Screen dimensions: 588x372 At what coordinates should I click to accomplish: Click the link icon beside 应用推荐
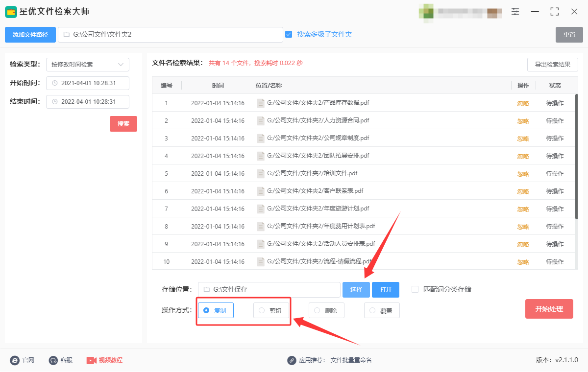click(292, 360)
